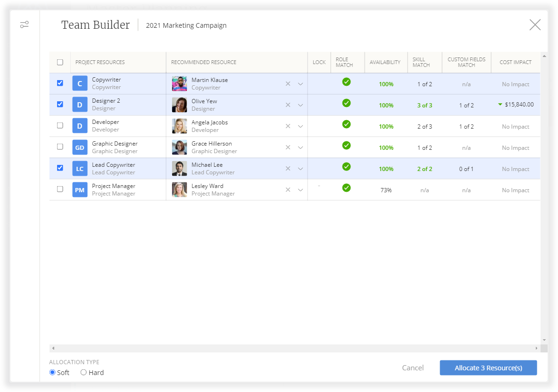Open Angela Jacobs' recommended resource dropdown
Image resolution: width=558 pixels, height=392 pixels.
pyautogui.click(x=300, y=126)
